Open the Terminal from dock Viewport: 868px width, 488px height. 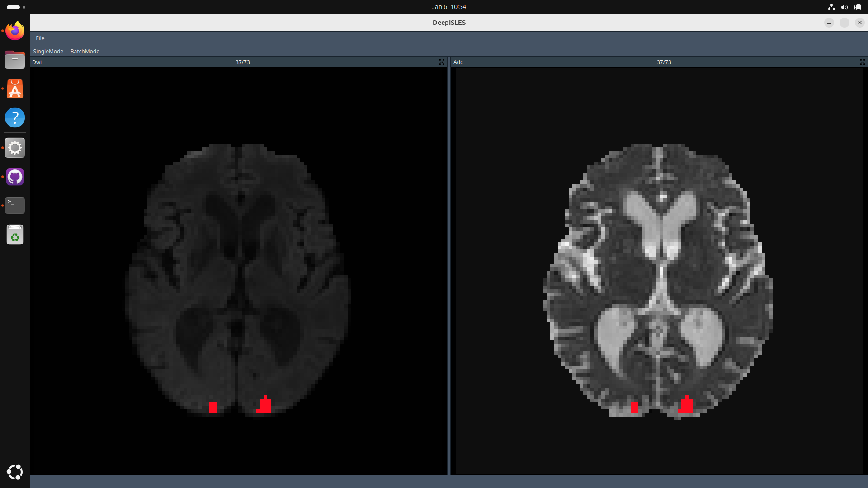(x=15, y=206)
